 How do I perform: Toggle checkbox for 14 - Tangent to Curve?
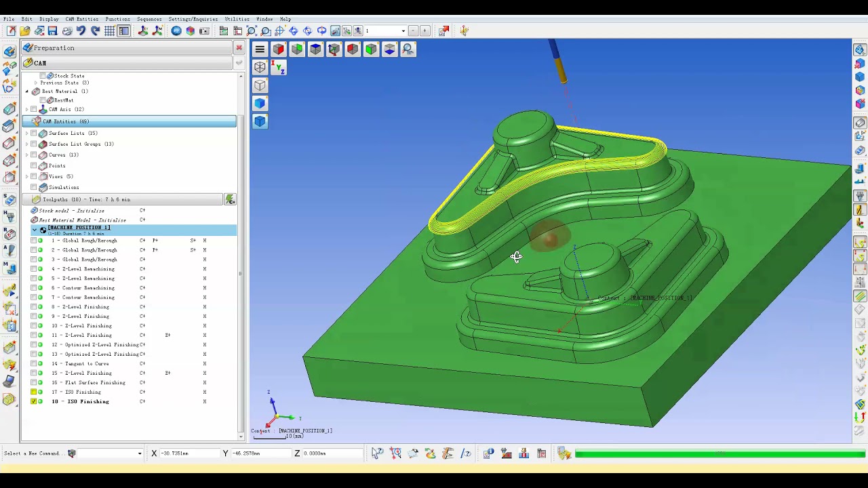pyautogui.click(x=34, y=364)
